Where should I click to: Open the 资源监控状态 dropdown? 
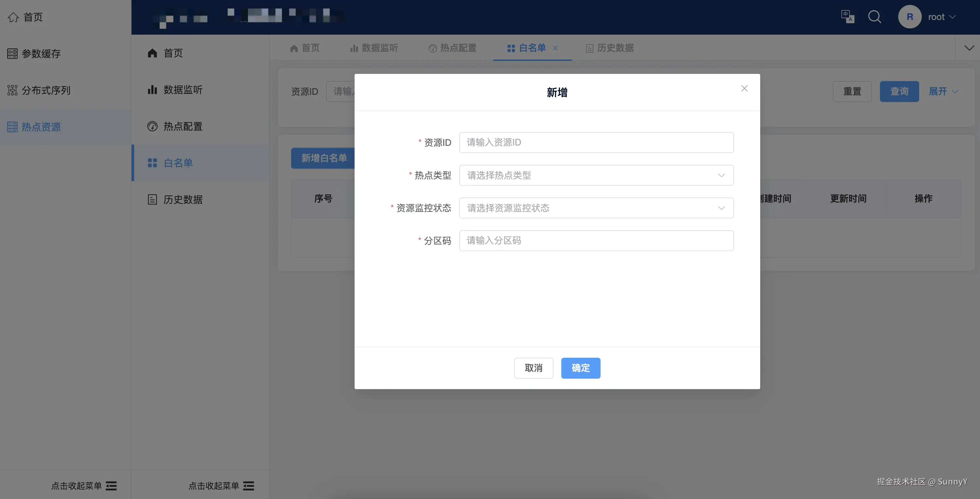[x=596, y=208]
